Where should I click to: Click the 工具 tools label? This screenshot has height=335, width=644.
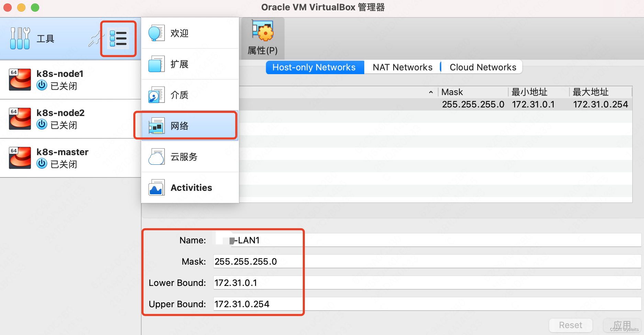[45, 38]
